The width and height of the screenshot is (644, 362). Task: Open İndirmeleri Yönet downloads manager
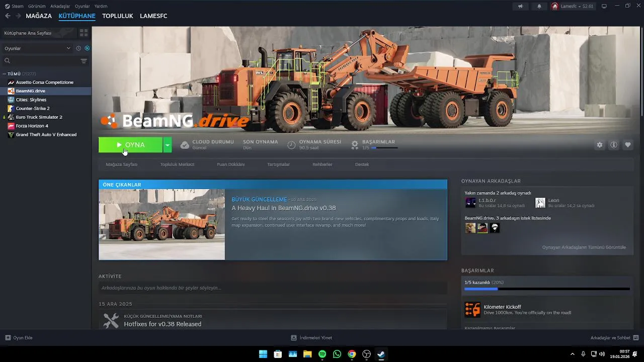click(311, 338)
